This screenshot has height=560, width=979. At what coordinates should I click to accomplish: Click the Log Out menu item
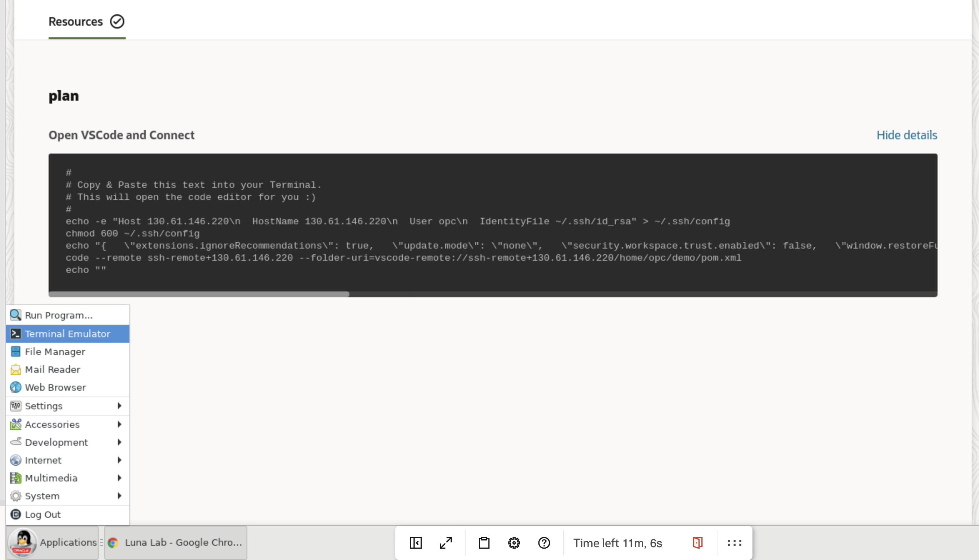[x=43, y=514]
